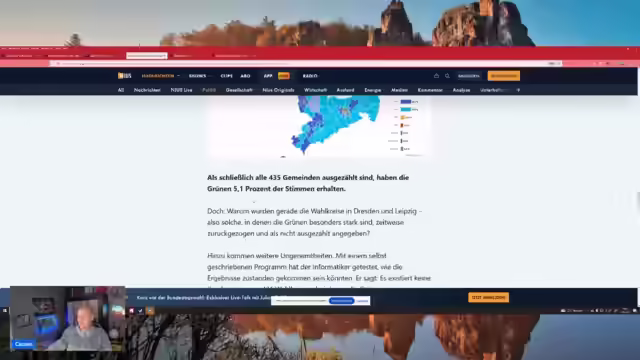This screenshot has height=360, width=640.
Task: Click the Saxony election map image
Action: tap(319, 126)
